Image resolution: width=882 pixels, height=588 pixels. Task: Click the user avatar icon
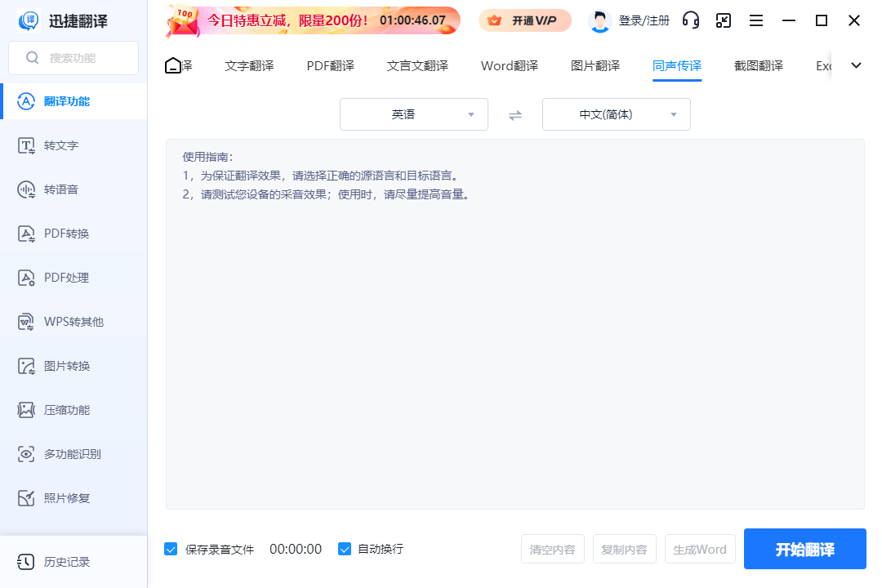(x=599, y=20)
